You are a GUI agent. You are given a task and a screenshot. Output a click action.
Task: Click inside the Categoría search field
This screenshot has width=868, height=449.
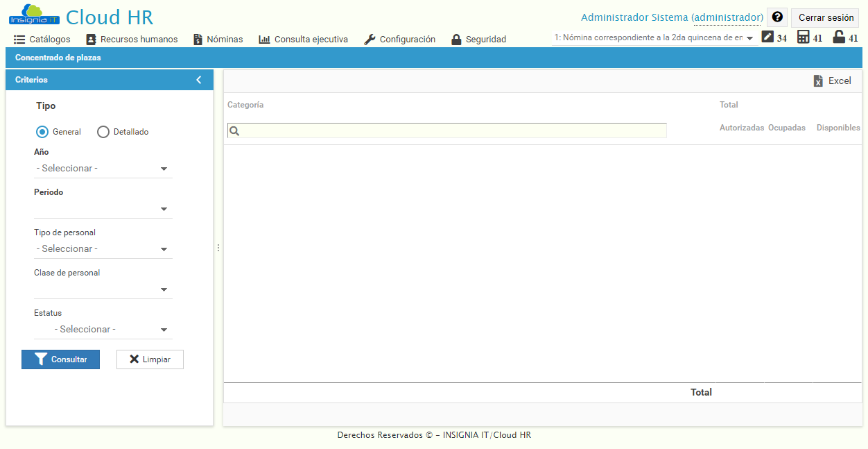coord(446,130)
